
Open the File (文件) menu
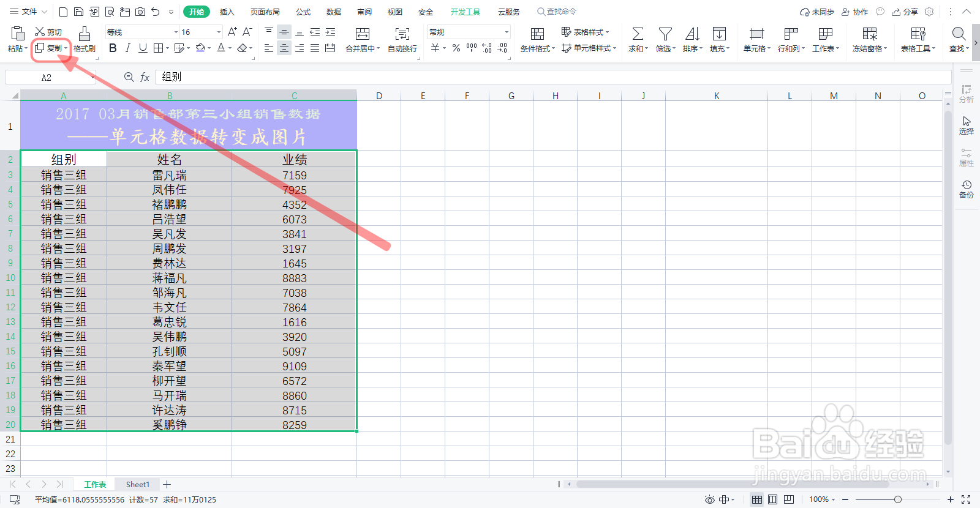28,12
